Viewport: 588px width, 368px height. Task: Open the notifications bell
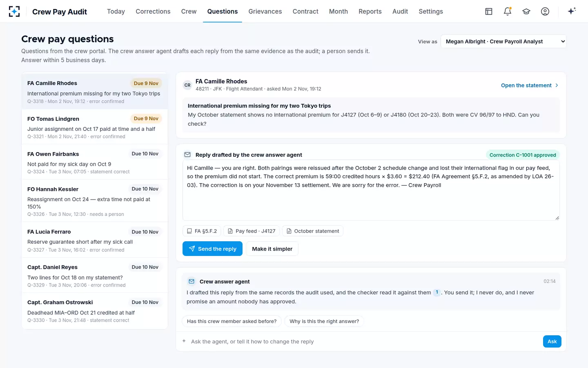[x=508, y=11]
